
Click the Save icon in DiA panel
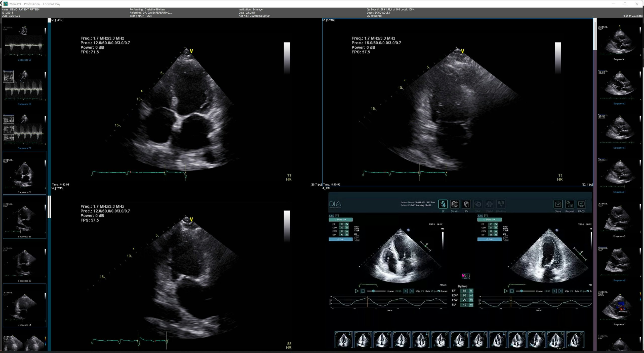(x=558, y=204)
